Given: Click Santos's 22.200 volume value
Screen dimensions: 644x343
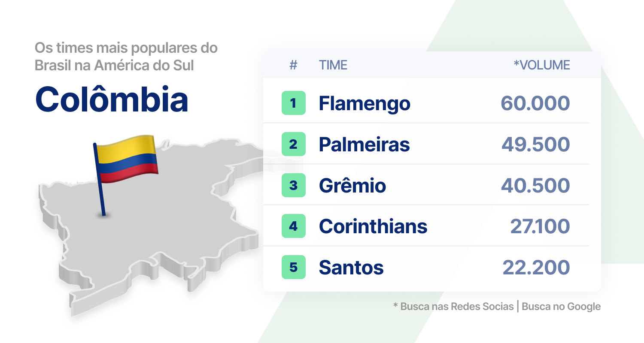Looking at the screenshot, I should tap(536, 268).
